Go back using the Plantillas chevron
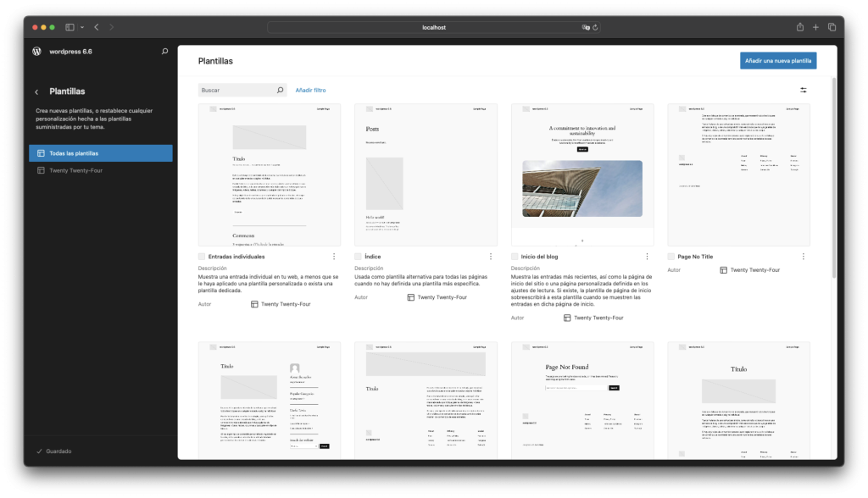 [x=37, y=91]
